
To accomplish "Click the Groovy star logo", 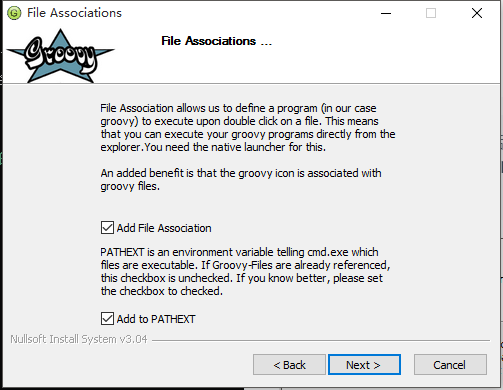I will (x=60, y=56).
